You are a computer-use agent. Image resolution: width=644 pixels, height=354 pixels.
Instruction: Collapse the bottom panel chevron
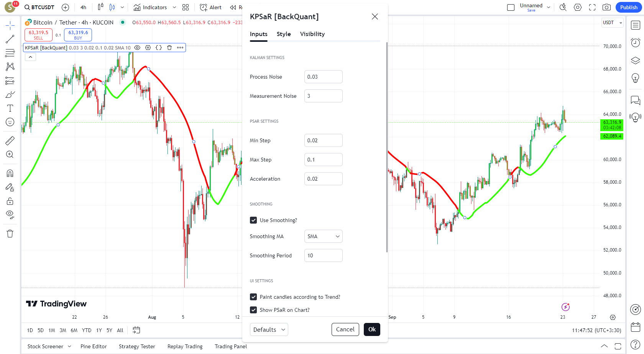pos(604,346)
